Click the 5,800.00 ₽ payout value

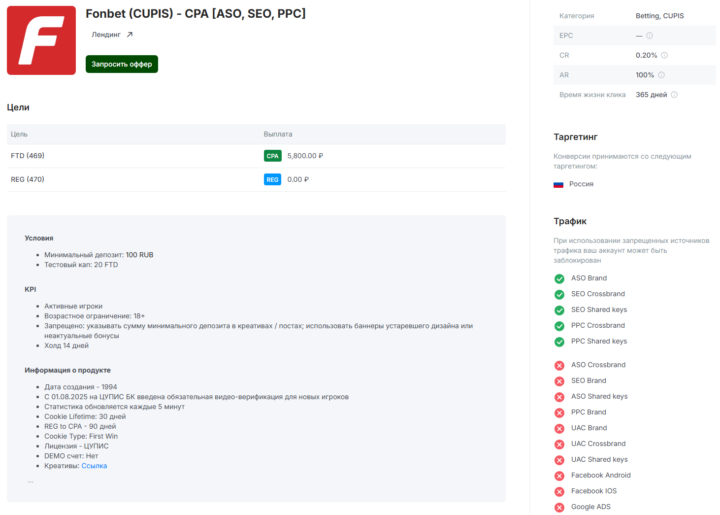click(305, 156)
